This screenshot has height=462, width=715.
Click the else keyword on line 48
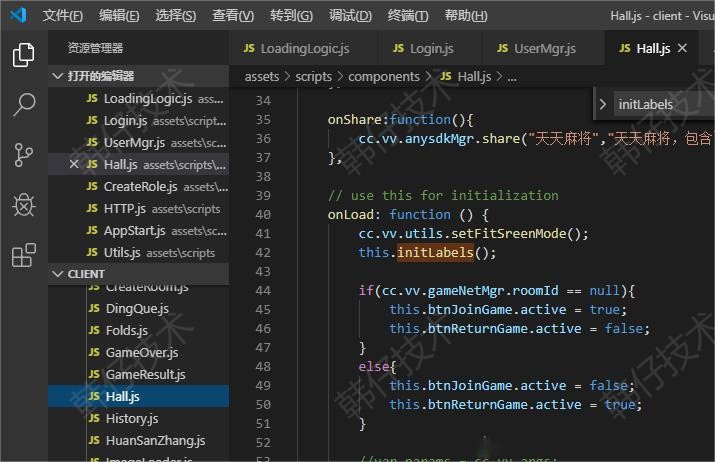coord(373,366)
